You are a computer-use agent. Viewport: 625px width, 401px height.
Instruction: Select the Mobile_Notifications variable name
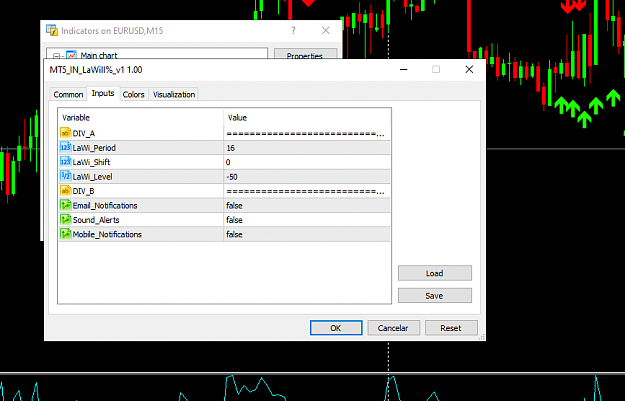107,234
